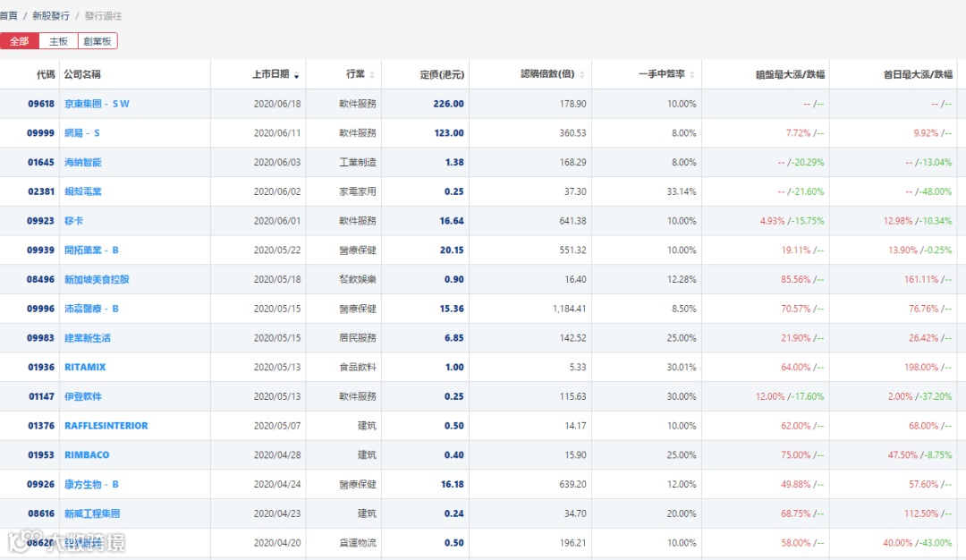Screen dimensions: 966x560
Task: Open 伊登軟件 company link
Action: point(82,396)
